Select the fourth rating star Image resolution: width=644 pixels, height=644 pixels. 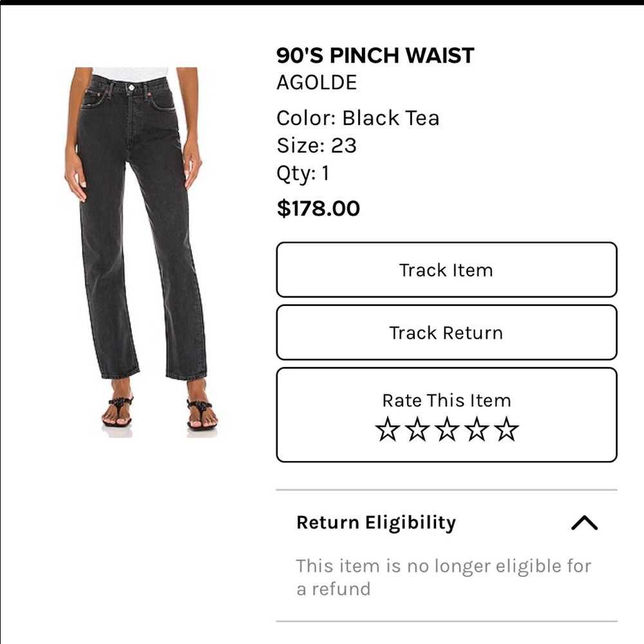coord(477,428)
